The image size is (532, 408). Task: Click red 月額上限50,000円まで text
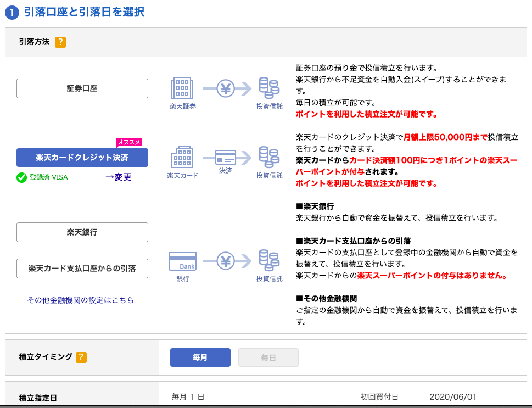pos(445,137)
